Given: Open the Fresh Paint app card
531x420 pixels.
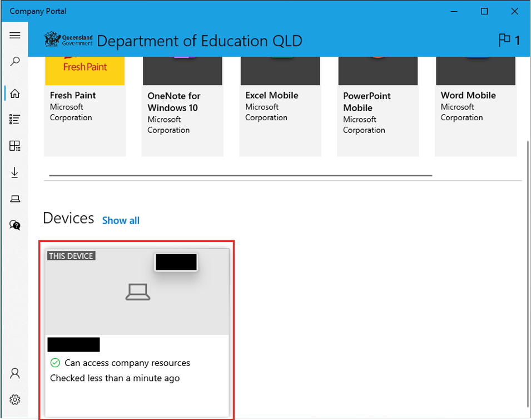Looking at the screenshot, I should coord(85,106).
